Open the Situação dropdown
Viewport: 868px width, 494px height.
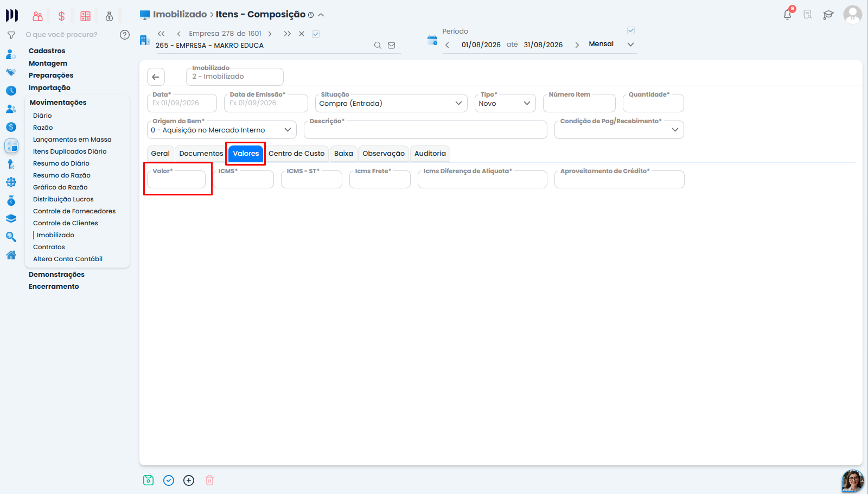[391, 103]
